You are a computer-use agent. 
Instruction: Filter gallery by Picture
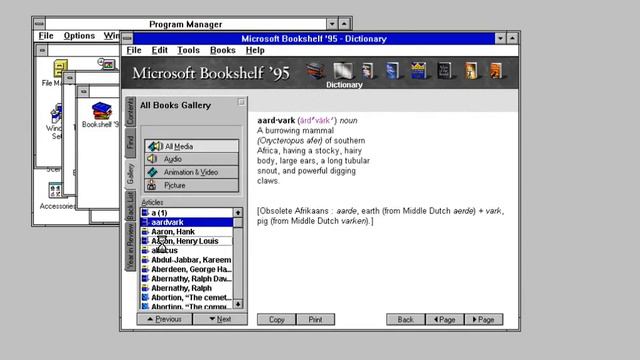click(x=191, y=185)
